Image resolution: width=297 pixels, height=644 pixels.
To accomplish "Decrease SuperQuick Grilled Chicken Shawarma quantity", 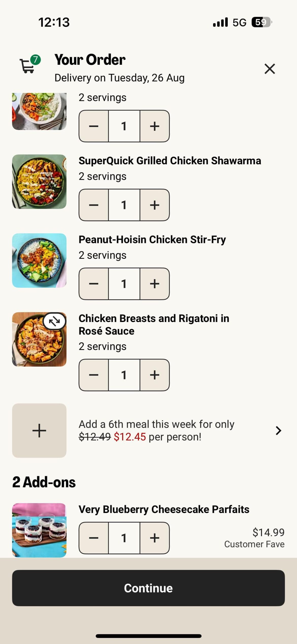I will (x=94, y=205).
